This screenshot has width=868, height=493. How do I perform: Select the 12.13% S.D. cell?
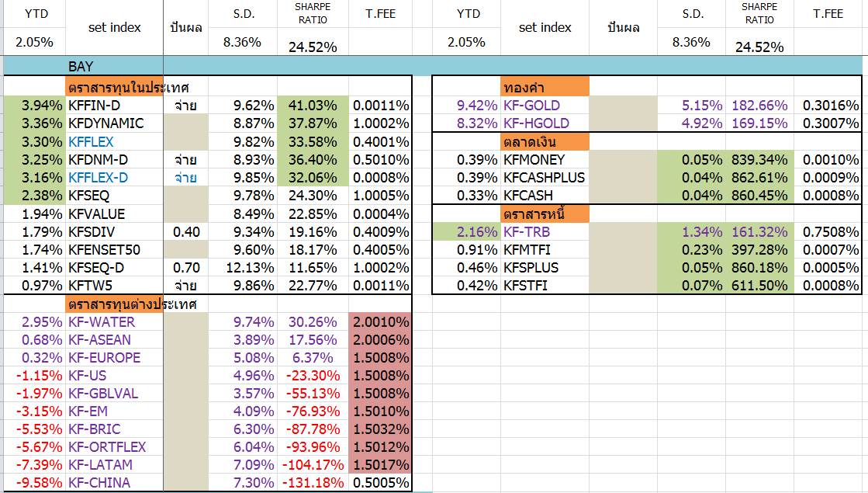click(x=243, y=268)
